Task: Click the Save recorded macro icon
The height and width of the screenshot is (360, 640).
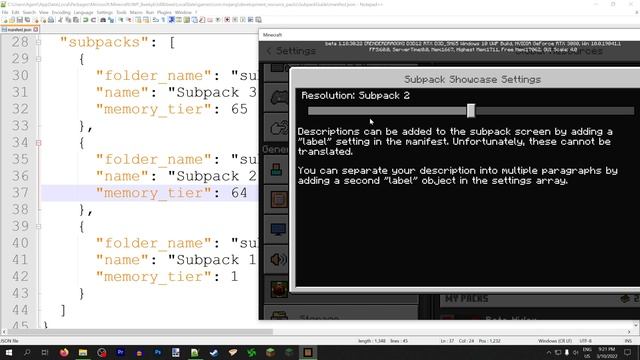Action: click(258, 20)
